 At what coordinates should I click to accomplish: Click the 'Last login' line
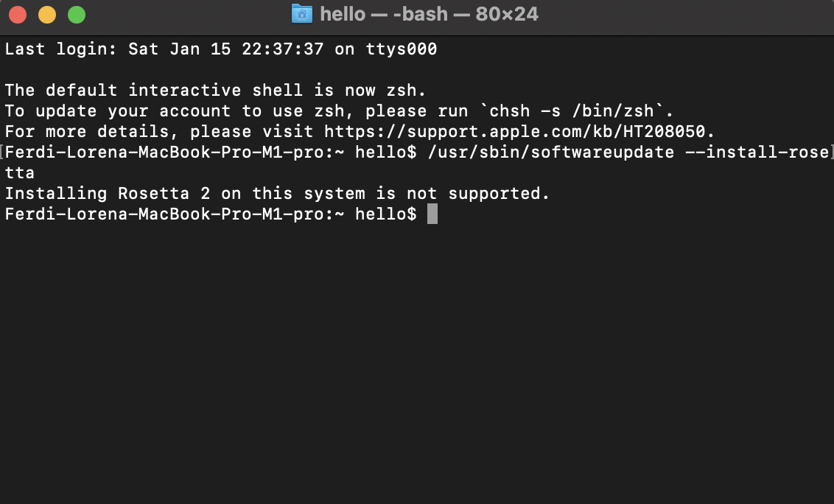click(221, 49)
